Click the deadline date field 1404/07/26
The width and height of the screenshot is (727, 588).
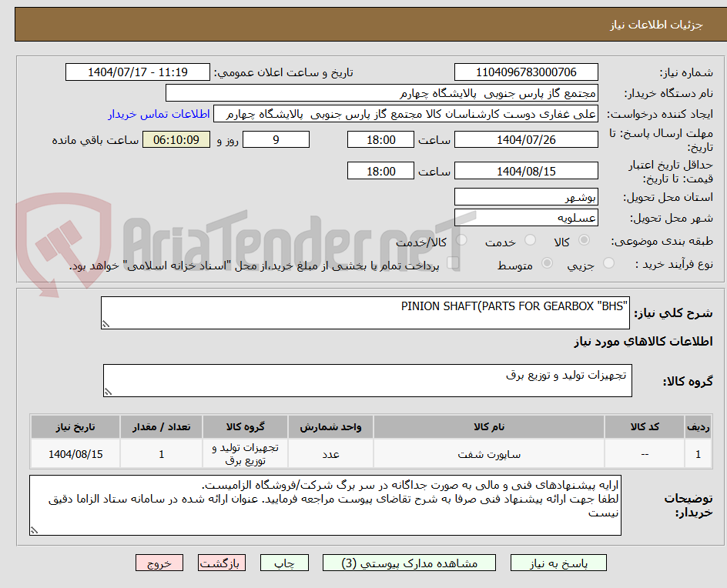(526, 139)
